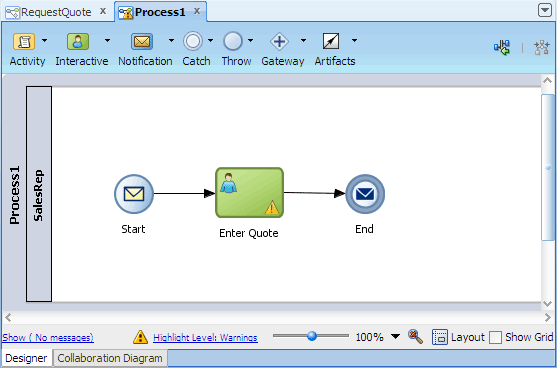The width and height of the screenshot is (557, 368).
Task: Click the scroll left arrow
Action: [8, 317]
